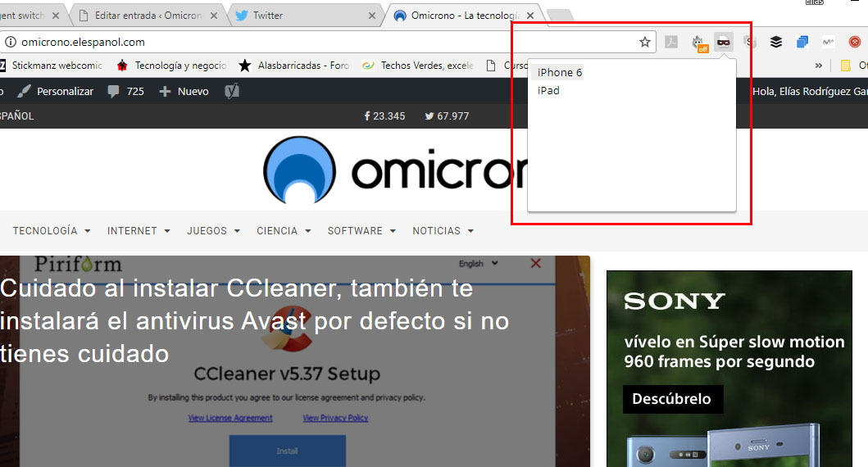
Task: Click the site info icon beside the URL
Action: [x=10, y=42]
